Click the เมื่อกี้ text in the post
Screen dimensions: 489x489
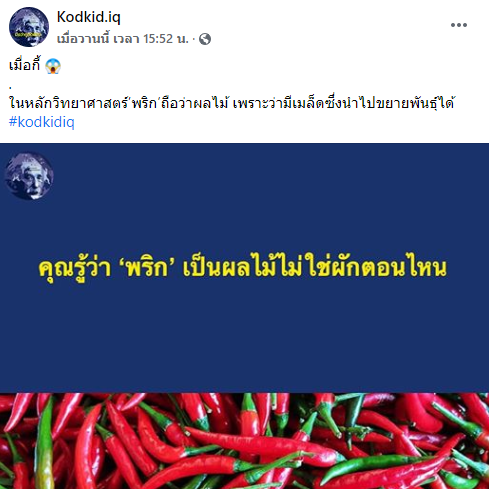(x=24, y=65)
